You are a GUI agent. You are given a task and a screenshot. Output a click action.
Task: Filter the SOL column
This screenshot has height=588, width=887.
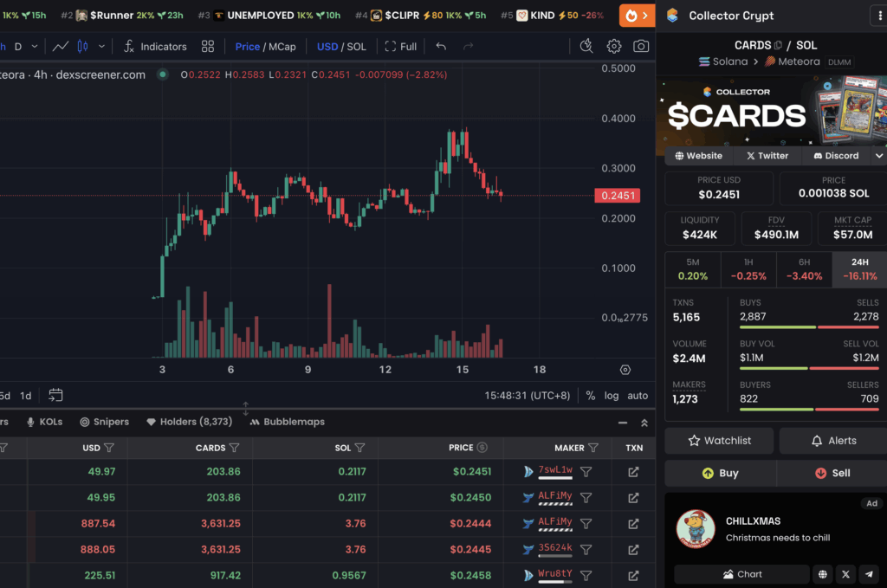359,448
